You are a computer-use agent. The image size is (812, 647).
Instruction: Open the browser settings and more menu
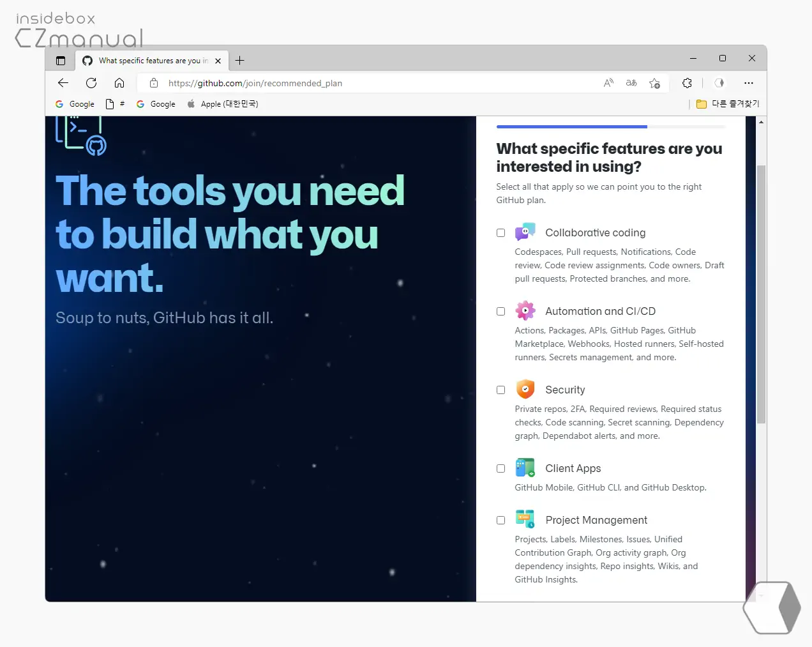tap(749, 83)
